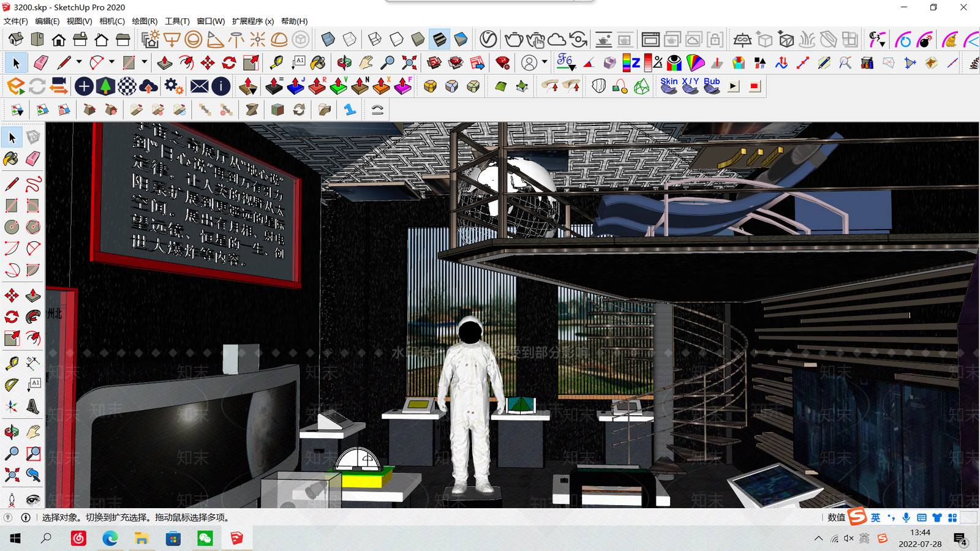Image resolution: width=980 pixels, height=551 pixels.
Task: Add a V-Ray dome light
Action: click(279, 40)
